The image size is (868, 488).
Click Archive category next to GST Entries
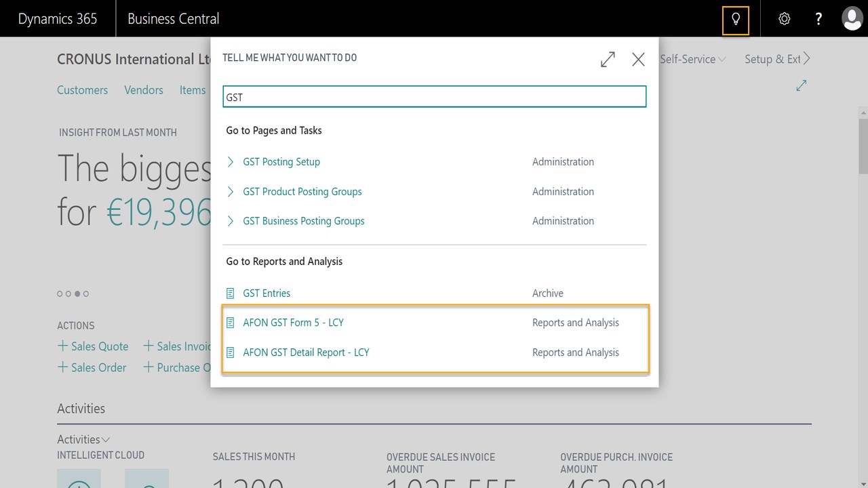click(548, 293)
